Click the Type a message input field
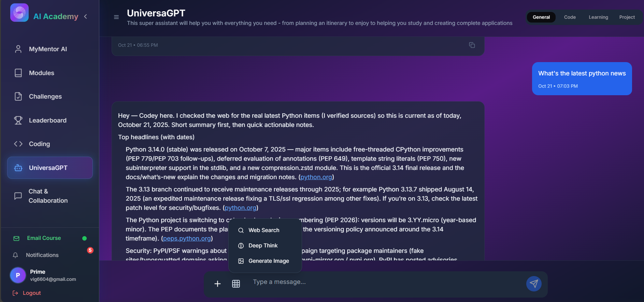Screen dimensions: 644x302 click(x=386, y=282)
